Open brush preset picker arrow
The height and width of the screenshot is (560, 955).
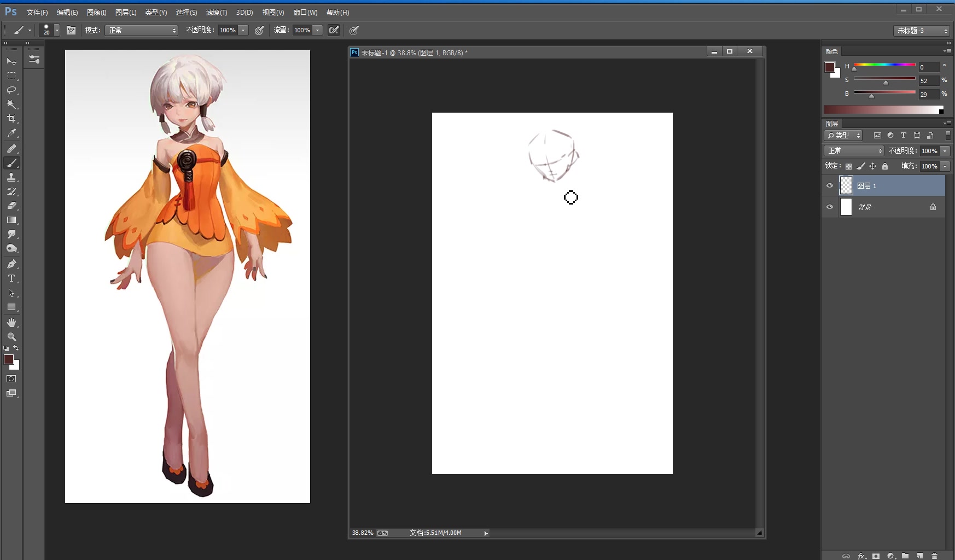[57, 30]
